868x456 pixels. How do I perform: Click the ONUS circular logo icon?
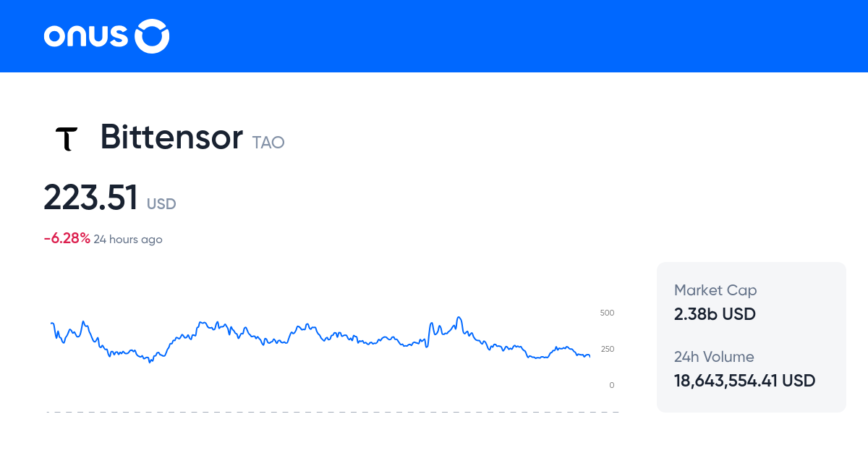point(151,35)
